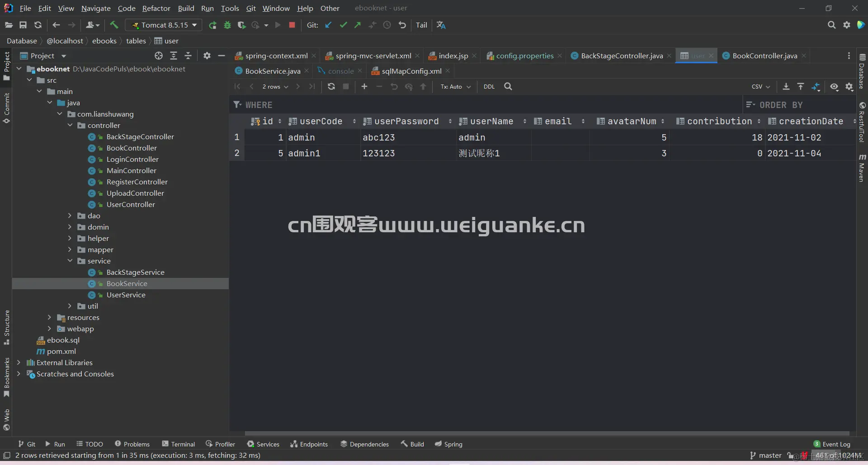Toggle the Web tool window sidebar button
Image resolution: width=868 pixels, height=465 pixels.
point(6,420)
